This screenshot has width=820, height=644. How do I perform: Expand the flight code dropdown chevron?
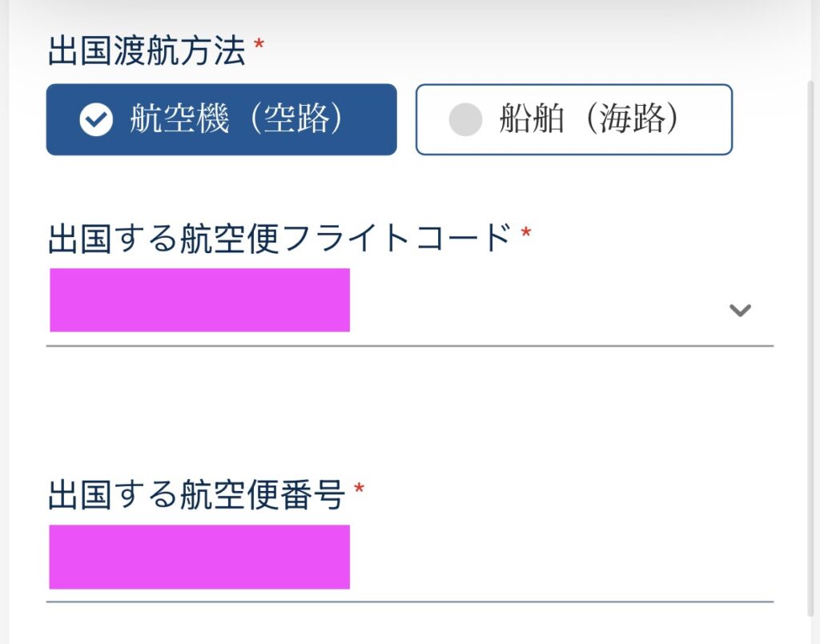(740, 310)
